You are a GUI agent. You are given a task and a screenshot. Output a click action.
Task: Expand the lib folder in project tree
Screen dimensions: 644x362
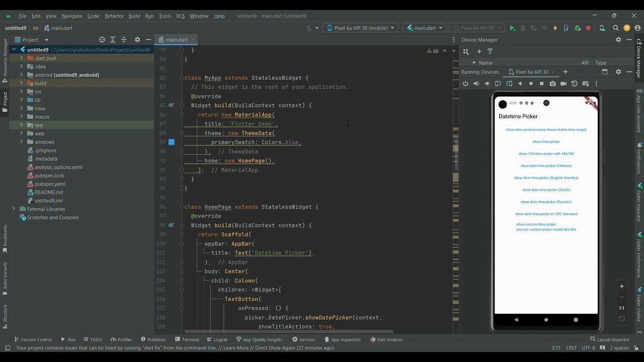coord(22,100)
